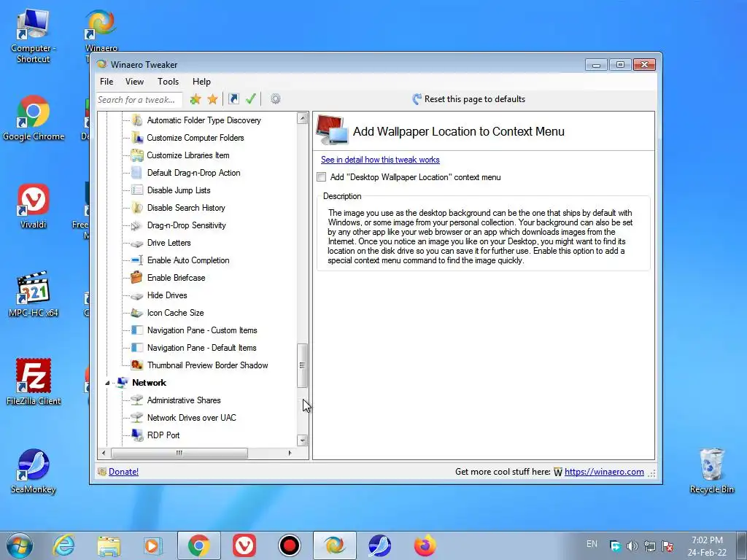Open the https://winaero.com link
The width and height of the screenshot is (747, 560).
click(604, 472)
